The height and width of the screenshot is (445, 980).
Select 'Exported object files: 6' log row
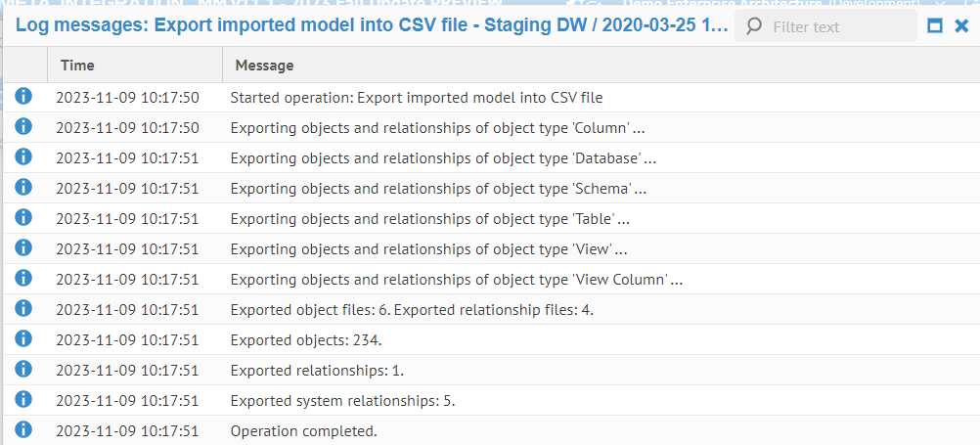point(412,310)
